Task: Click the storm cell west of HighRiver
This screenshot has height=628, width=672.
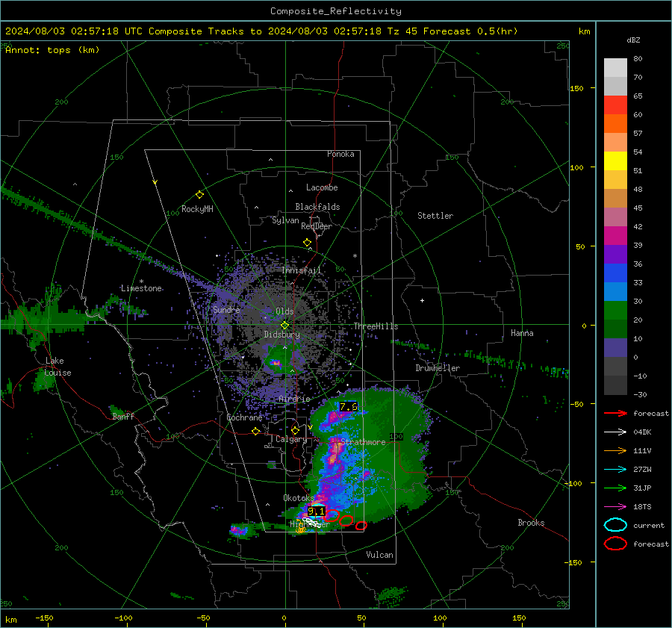Action: (x=238, y=530)
